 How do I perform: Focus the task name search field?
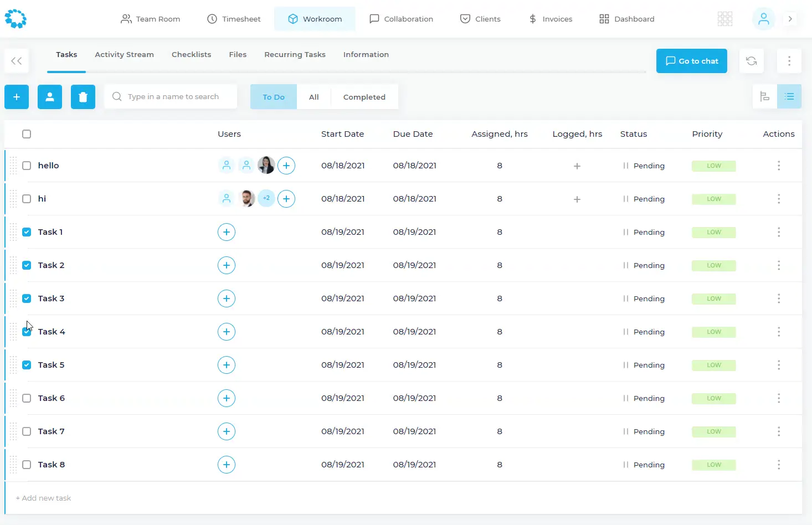click(x=173, y=97)
